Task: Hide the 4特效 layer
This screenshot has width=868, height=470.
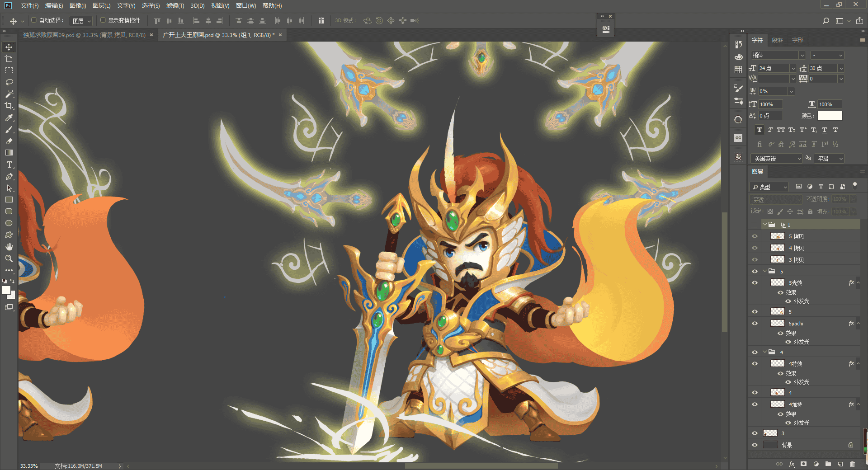Action: (755, 364)
